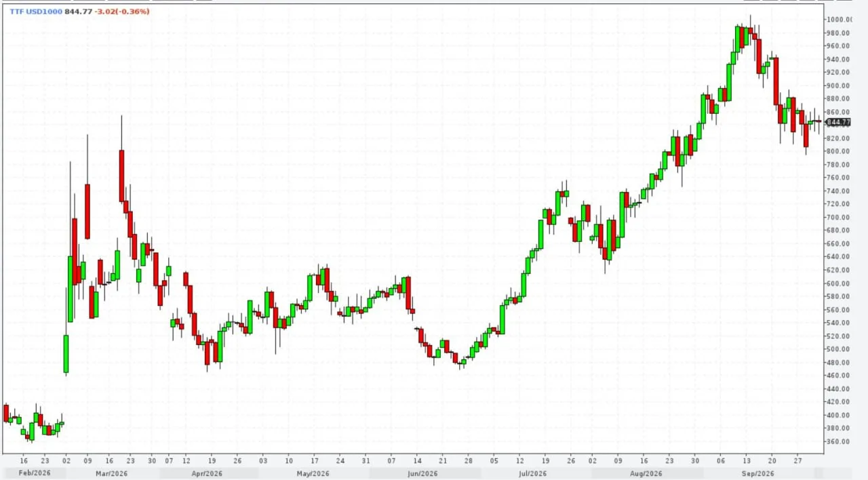Click the 900.00 price axis label
The width and height of the screenshot is (868, 480).
pos(839,85)
